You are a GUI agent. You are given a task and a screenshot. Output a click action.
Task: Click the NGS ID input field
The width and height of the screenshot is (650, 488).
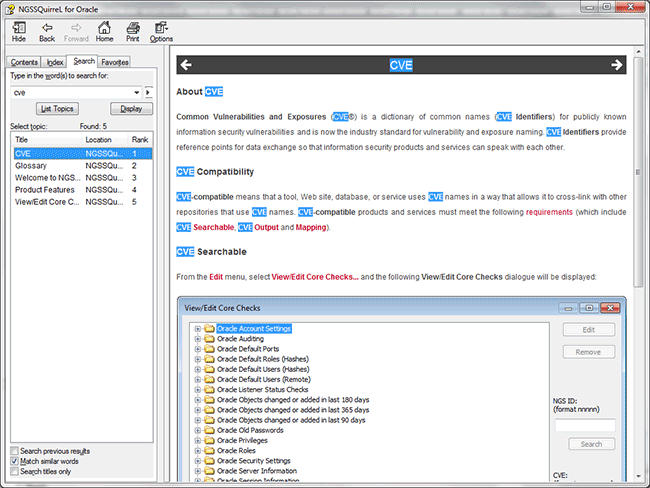[585, 425]
